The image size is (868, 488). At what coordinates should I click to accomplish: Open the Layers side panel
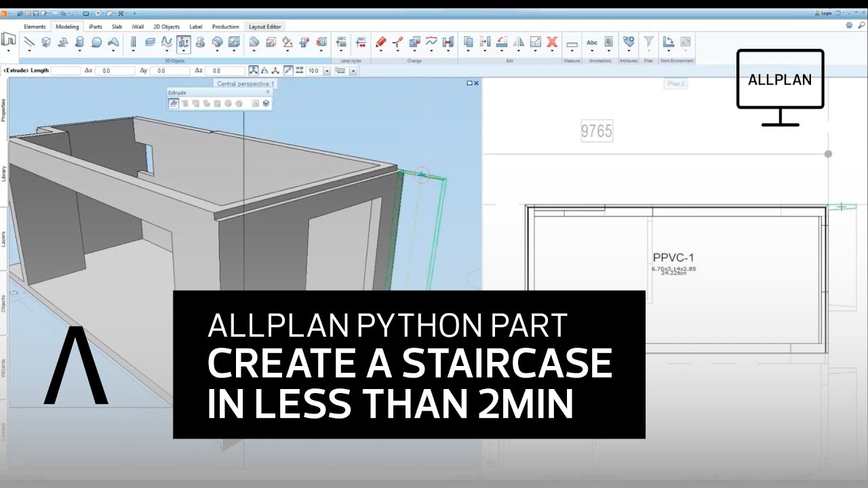click(3, 238)
